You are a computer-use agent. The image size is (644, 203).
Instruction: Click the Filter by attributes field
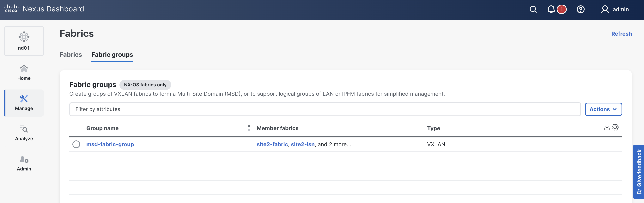point(325,109)
